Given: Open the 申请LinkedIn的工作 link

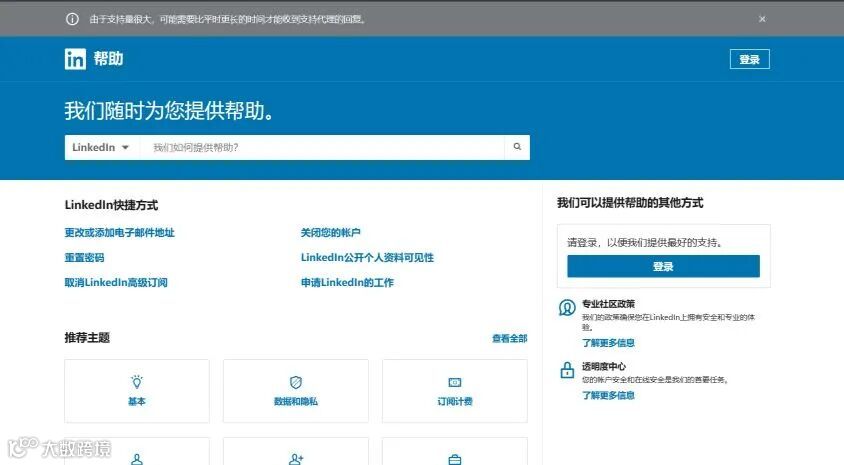Looking at the screenshot, I should pyautogui.click(x=347, y=283).
